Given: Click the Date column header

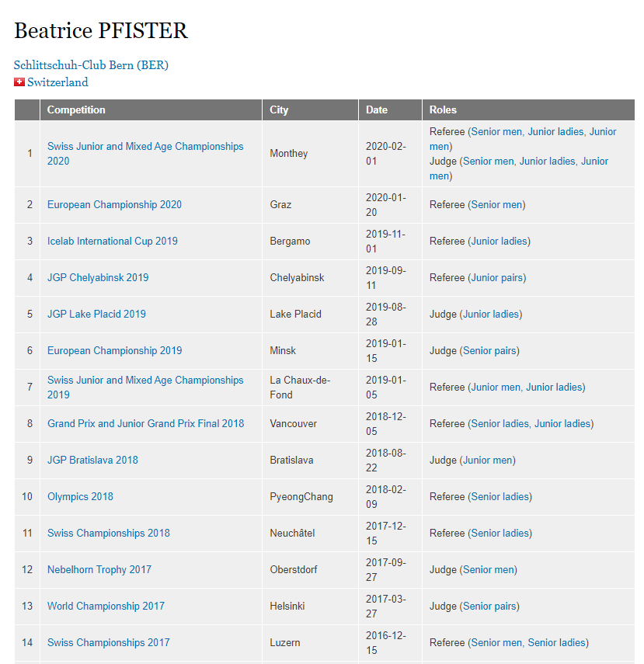Looking at the screenshot, I should [x=377, y=110].
